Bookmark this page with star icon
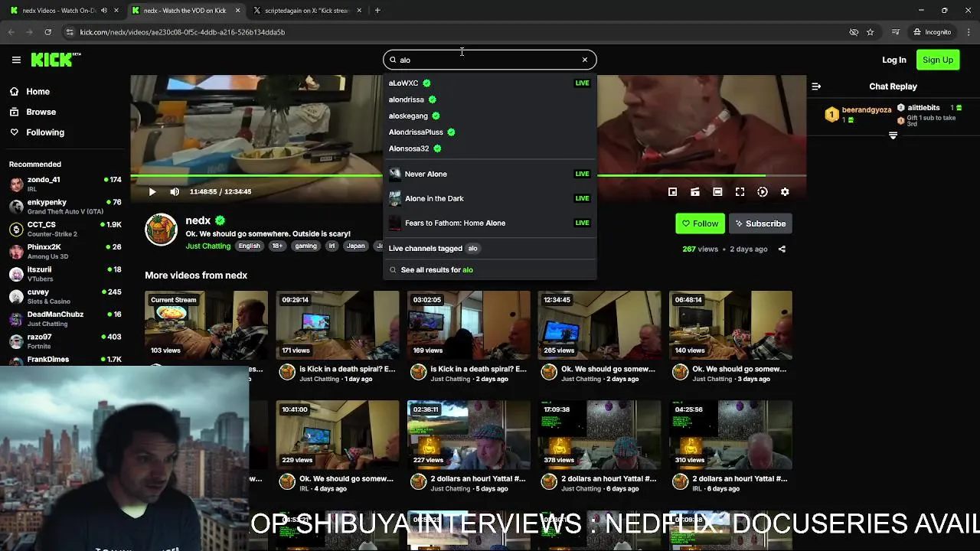Viewport: 980px width, 551px height. pos(871,32)
